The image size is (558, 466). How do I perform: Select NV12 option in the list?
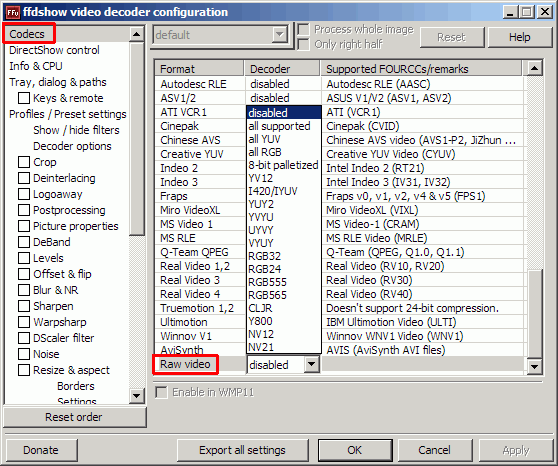[284, 334]
